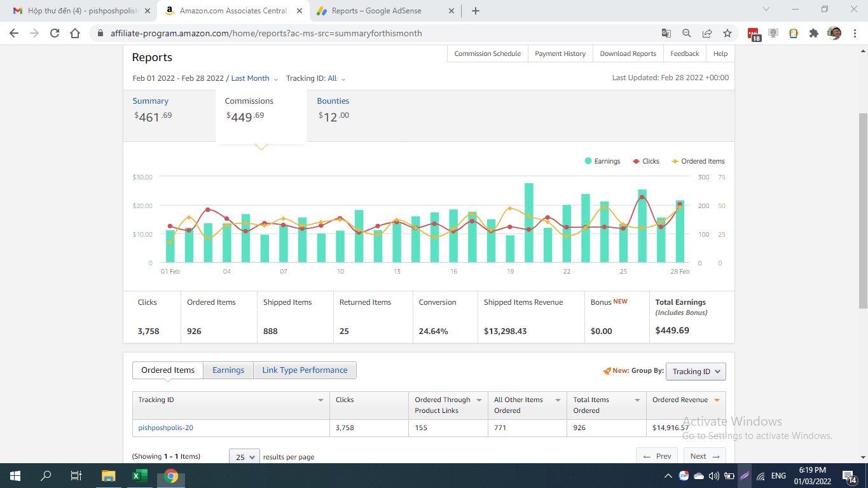Switch to Reports – Google AdSense tab
Screen dimensions: 868x488
pos(385,11)
